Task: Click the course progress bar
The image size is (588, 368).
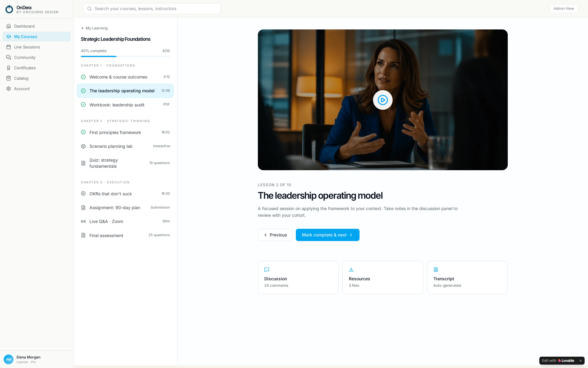Action: tap(125, 56)
